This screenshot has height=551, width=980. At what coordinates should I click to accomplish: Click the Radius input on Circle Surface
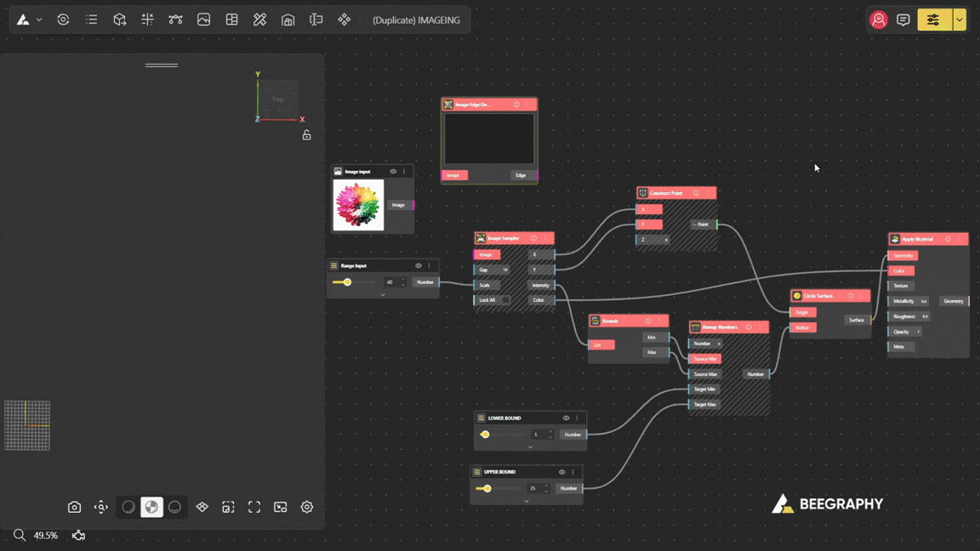click(803, 327)
